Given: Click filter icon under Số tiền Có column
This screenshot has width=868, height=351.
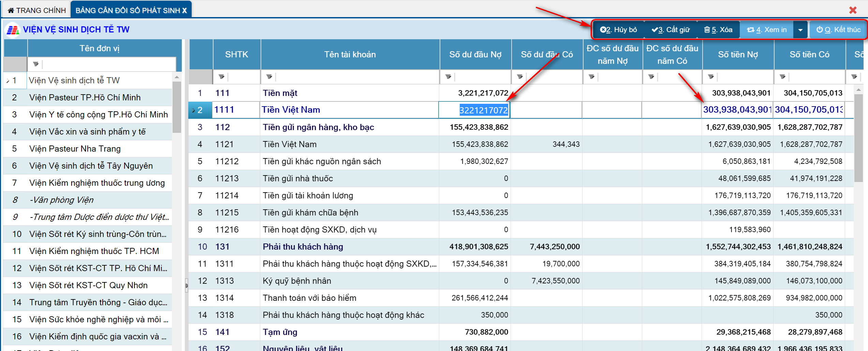Looking at the screenshot, I should [782, 77].
